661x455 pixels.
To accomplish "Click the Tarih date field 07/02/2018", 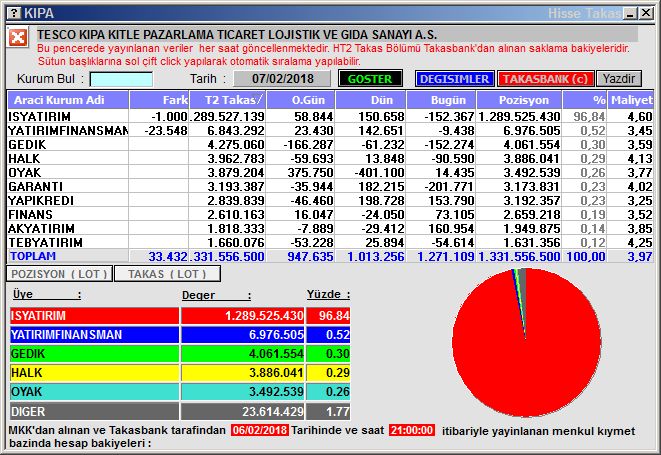I will coord(282,79).
